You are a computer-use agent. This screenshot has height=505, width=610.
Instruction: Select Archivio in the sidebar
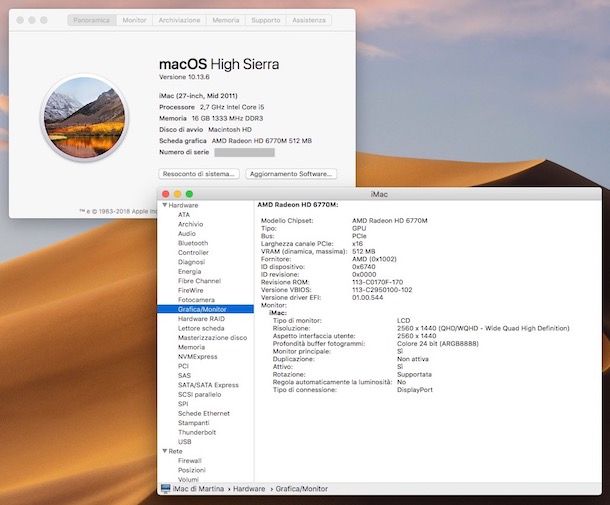191,224
